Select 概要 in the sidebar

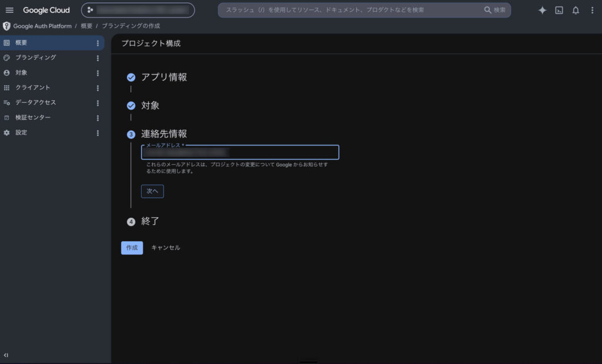click(52, 43)
